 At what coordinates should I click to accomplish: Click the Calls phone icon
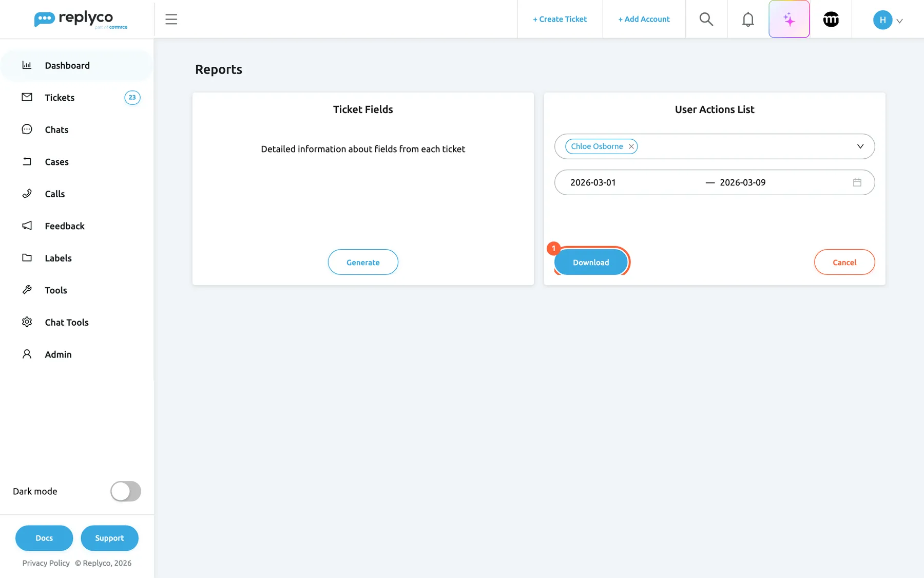click(27, 194)
